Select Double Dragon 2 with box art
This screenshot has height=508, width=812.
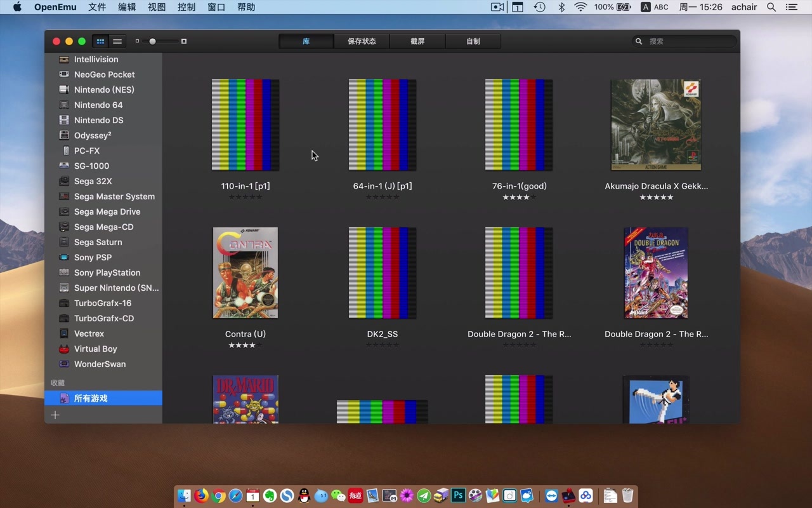pyautogui.click(x=656, y=273)
